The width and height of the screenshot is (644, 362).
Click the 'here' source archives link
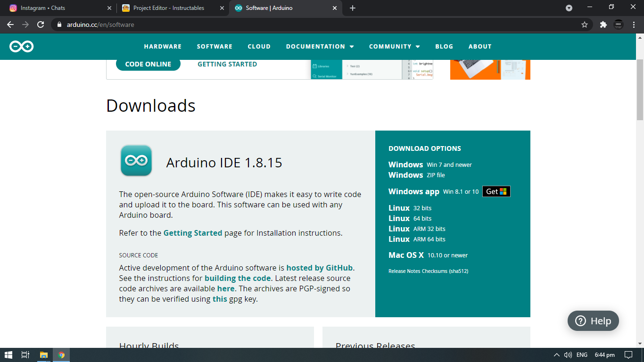226,288
